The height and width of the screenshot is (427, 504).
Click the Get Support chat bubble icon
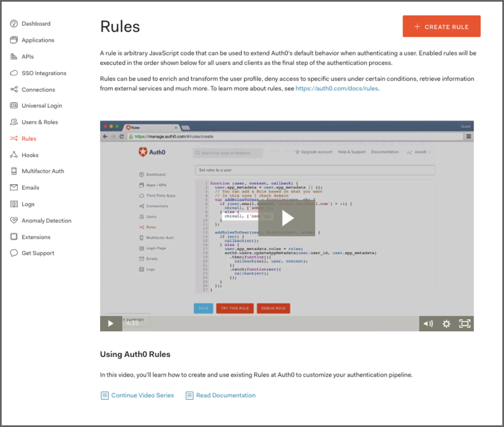coord(14,253)
